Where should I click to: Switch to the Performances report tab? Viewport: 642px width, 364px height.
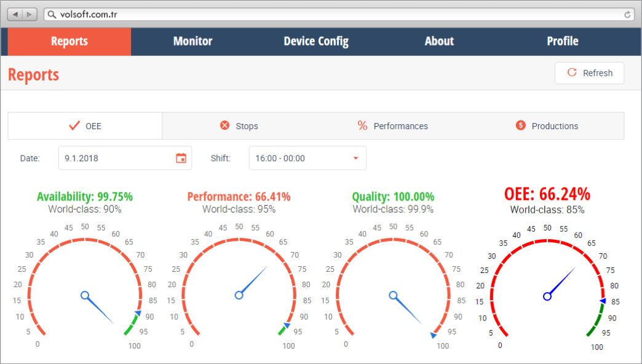(393, 125)
